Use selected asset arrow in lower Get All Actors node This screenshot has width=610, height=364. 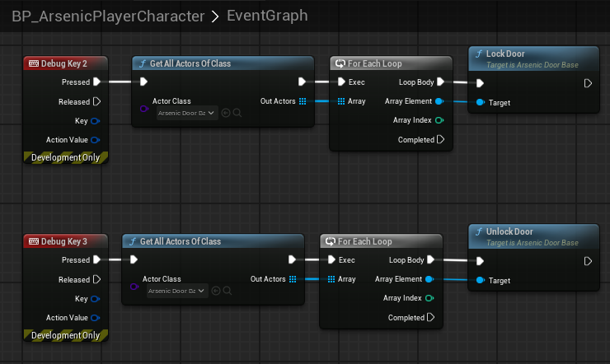pos(216,291)
